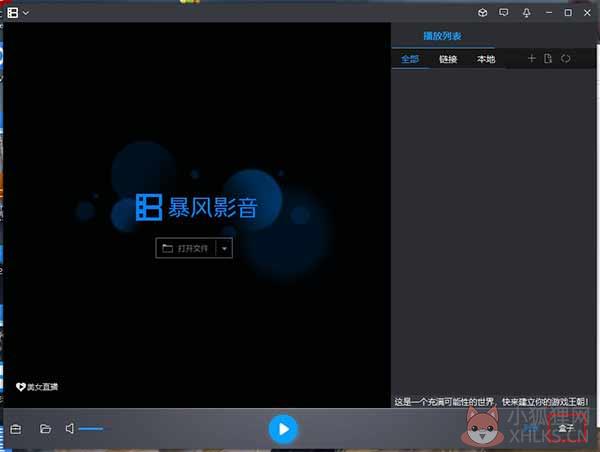Viewport: 600px width, 452px height.
Task: Click the document icon in the playlist toolbar
Action: point(548,59)
